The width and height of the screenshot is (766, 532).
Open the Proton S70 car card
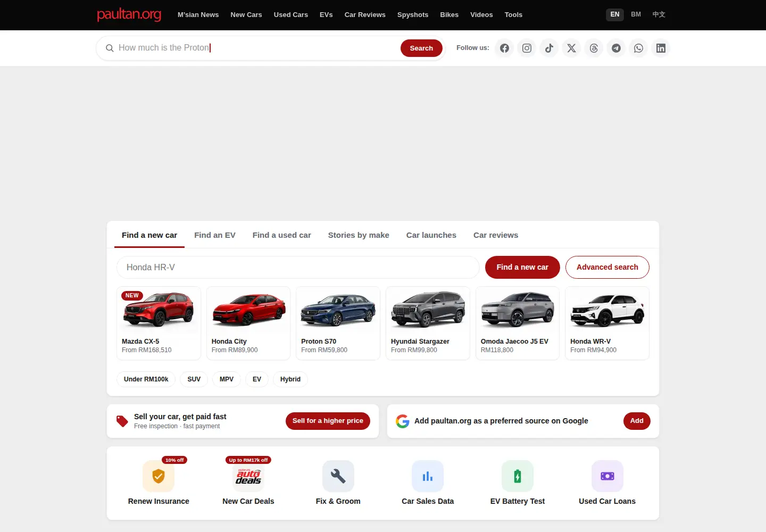(338, 323)
